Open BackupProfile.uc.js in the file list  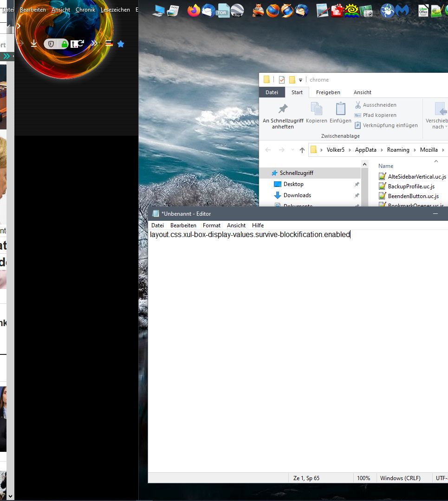click(x=411, y=186)
